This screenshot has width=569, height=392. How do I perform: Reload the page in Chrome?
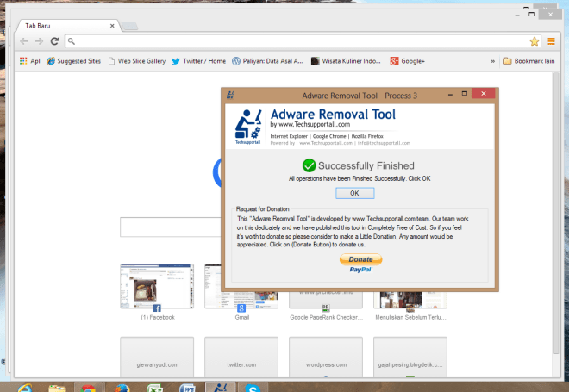54,41
